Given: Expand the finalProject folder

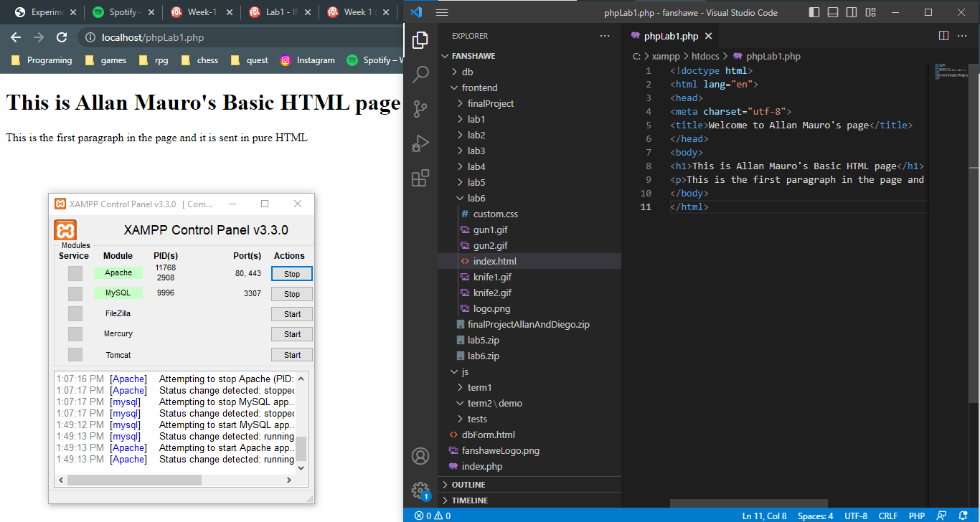Looking at the screenshot, I should coord(491,103).
